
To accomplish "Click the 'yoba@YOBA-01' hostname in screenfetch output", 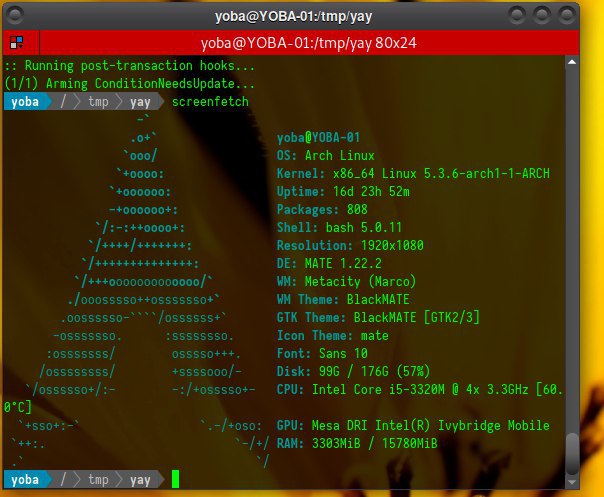I will pyautogui.click(x=318, y=138).
